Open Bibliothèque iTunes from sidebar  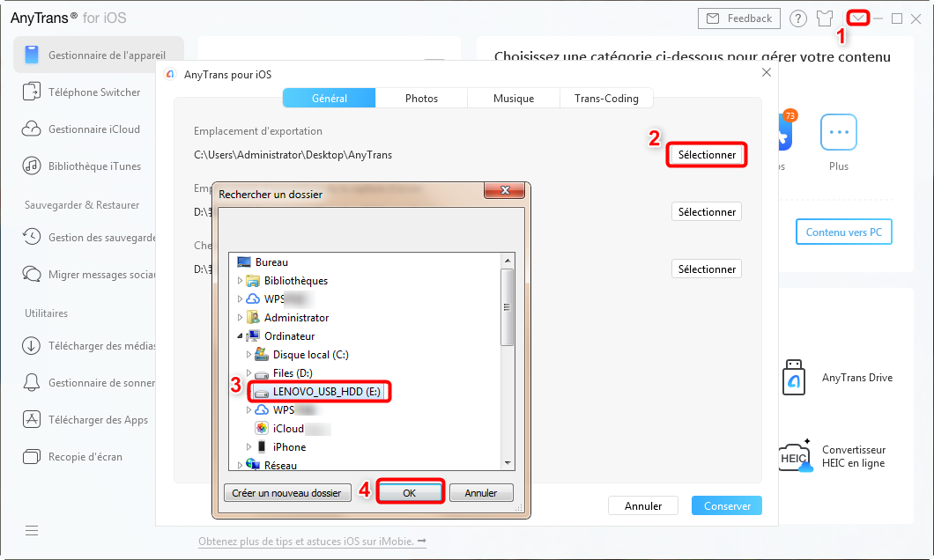point(94,166)
